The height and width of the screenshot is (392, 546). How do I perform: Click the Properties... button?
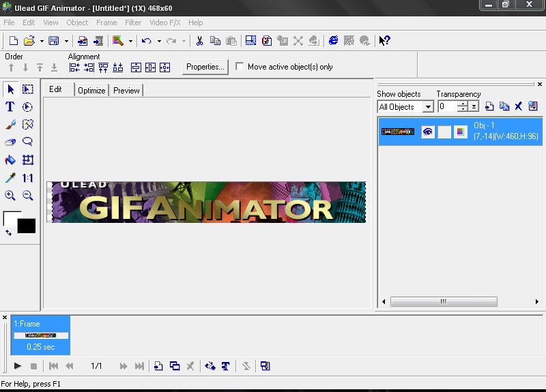coord(205,67)
